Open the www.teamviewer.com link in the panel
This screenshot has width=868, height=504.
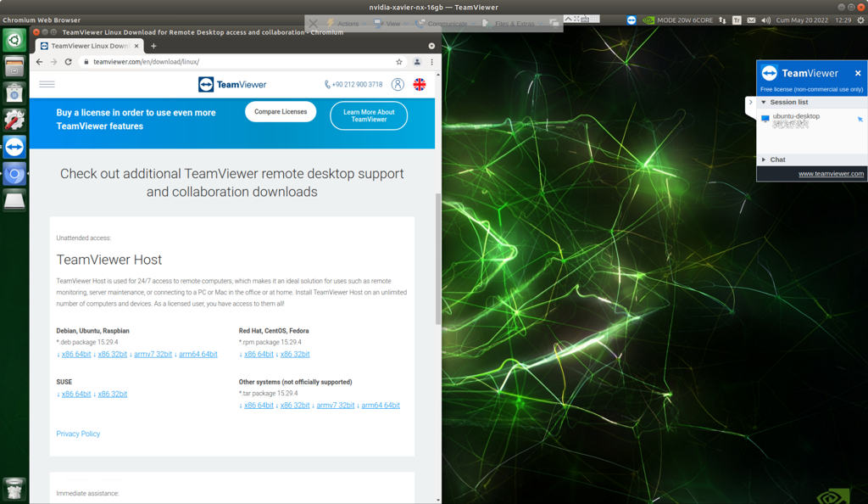click(831, 173)
